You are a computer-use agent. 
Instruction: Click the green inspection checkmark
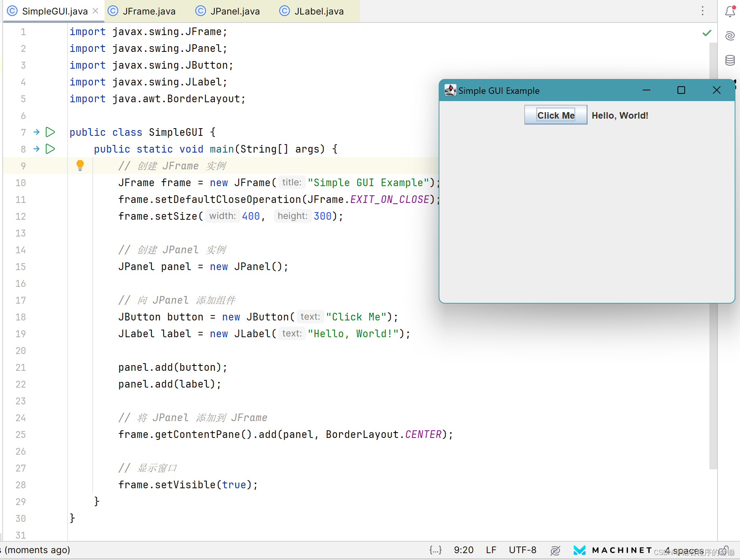pyautogui.click(x=707, y=33)
